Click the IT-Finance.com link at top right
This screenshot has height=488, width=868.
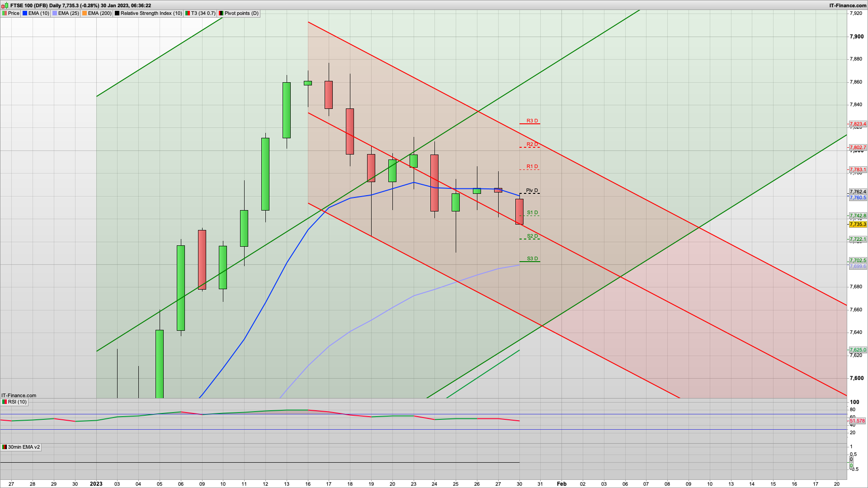click(848, 5)
